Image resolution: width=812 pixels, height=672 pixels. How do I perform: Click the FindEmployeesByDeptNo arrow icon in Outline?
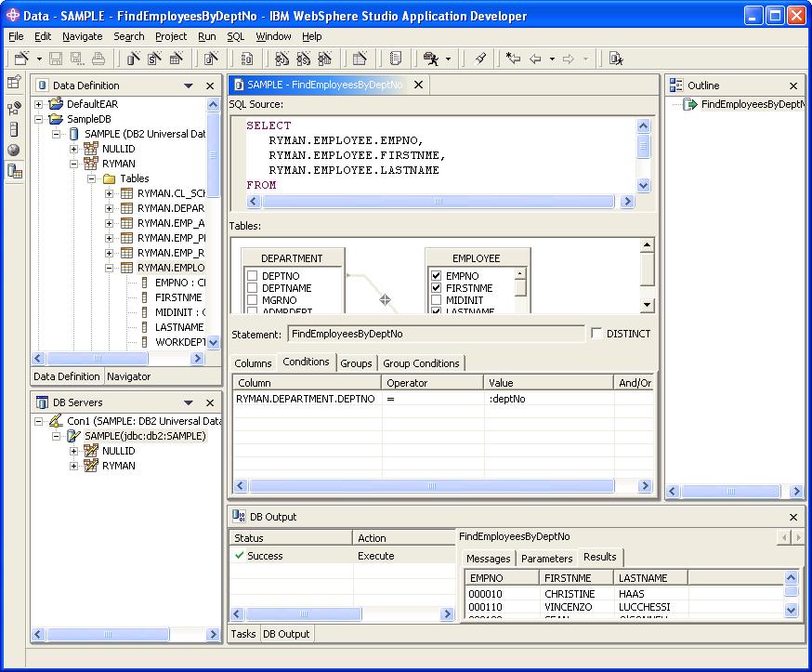pos(689,104)
